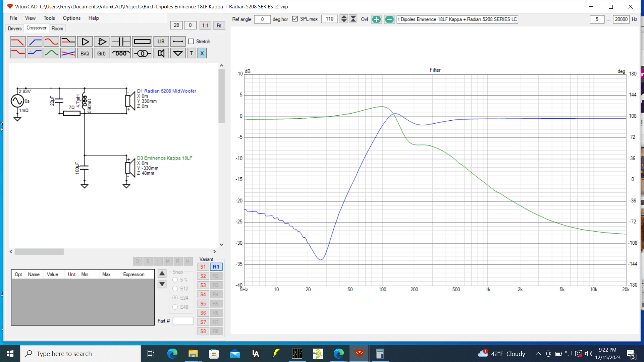This screenshot has width=644, height=362.
Task: Open the Windows Start menu
Action: click(10, 354)
